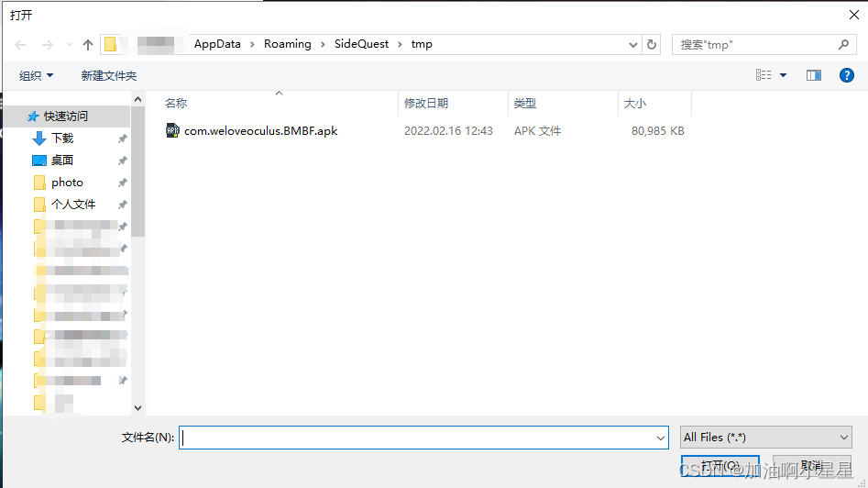Open view options dropdown arrow
This screenshot has width=868, height=488.
[x=784, y=75]
